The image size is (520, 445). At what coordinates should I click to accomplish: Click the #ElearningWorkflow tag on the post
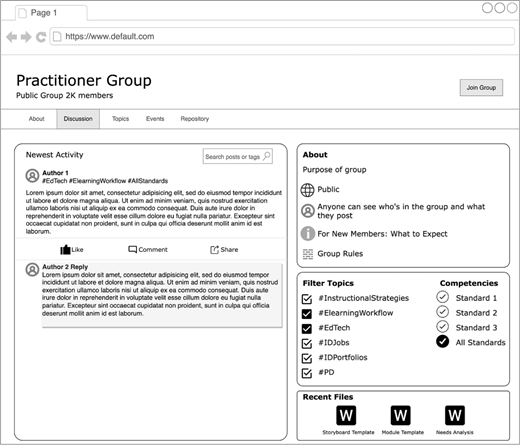(x=97, y=181)
